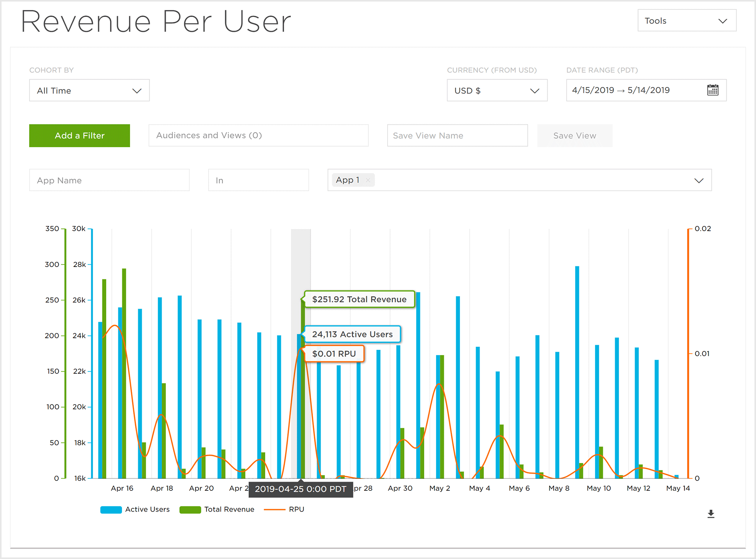Click the App Name filter field
Screen dimensions: 756x559
pos(109,180)
